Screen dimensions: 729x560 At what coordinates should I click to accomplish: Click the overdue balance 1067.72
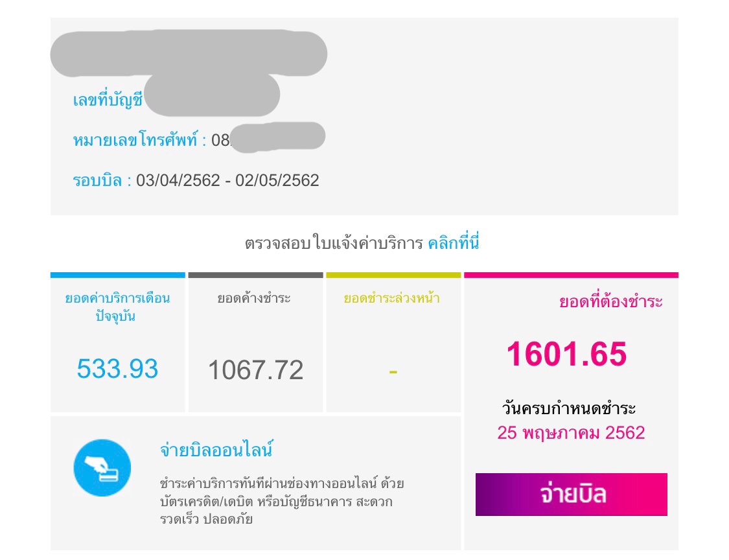click(255, 370)
